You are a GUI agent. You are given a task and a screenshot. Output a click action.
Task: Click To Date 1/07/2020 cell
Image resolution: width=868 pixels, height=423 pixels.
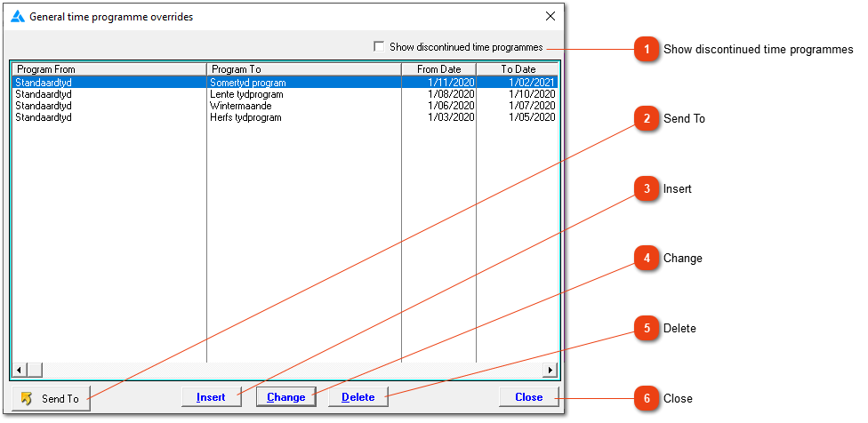(x=532, y=106)
